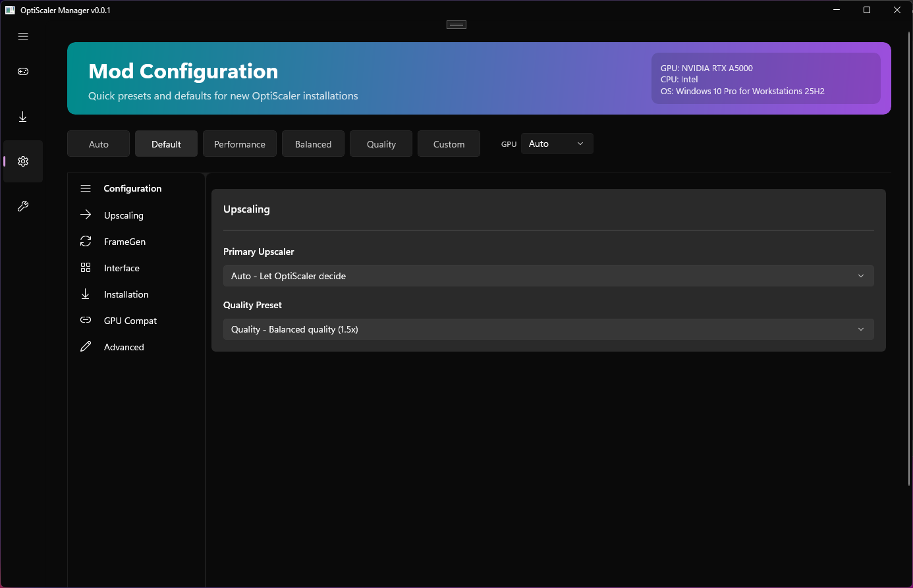913x588 pixels.
Task: Select the Custom preset
Action: click(449, 144)
